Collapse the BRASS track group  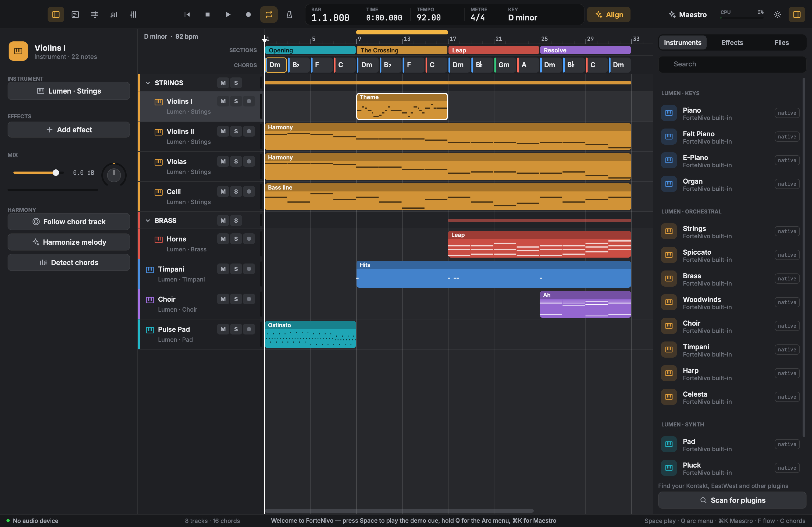pyautogui.click(x=148, y=221)
